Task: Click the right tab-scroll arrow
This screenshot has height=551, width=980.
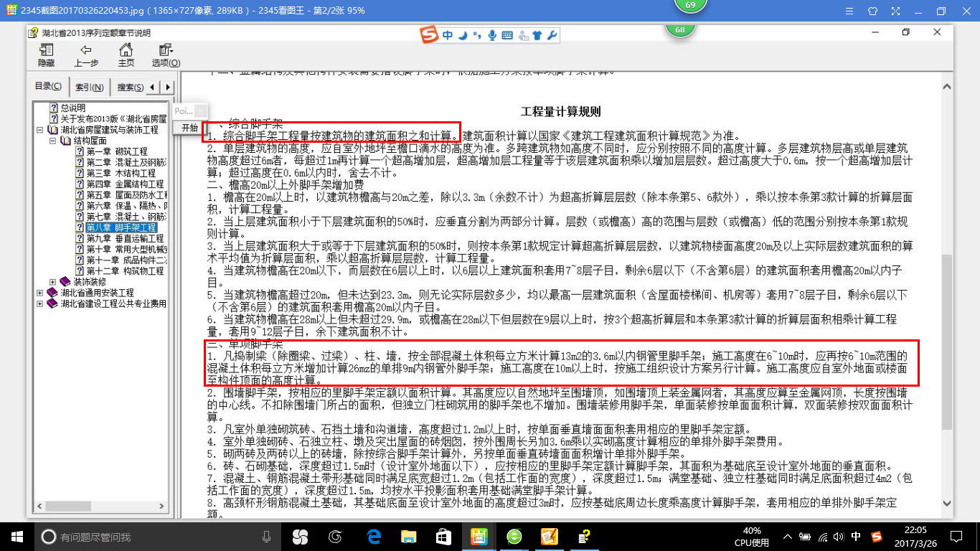Action: click(x=168, y=88)
